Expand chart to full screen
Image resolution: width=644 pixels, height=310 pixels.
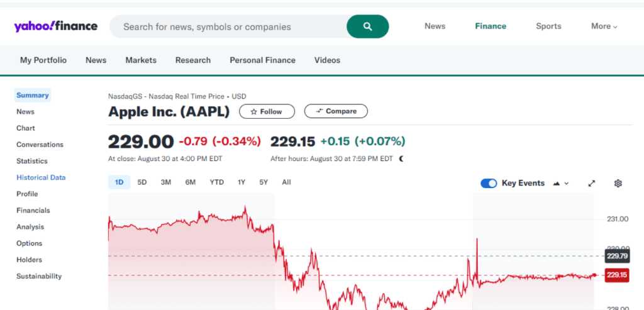(591, 183)
